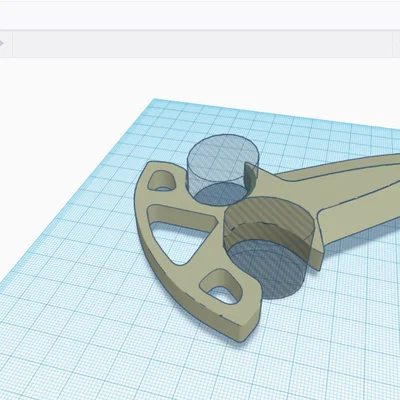This screenshot has height=400, width=400.
Task: Select the small transparent cylinder hole shape
Action: tap(223, 170)
